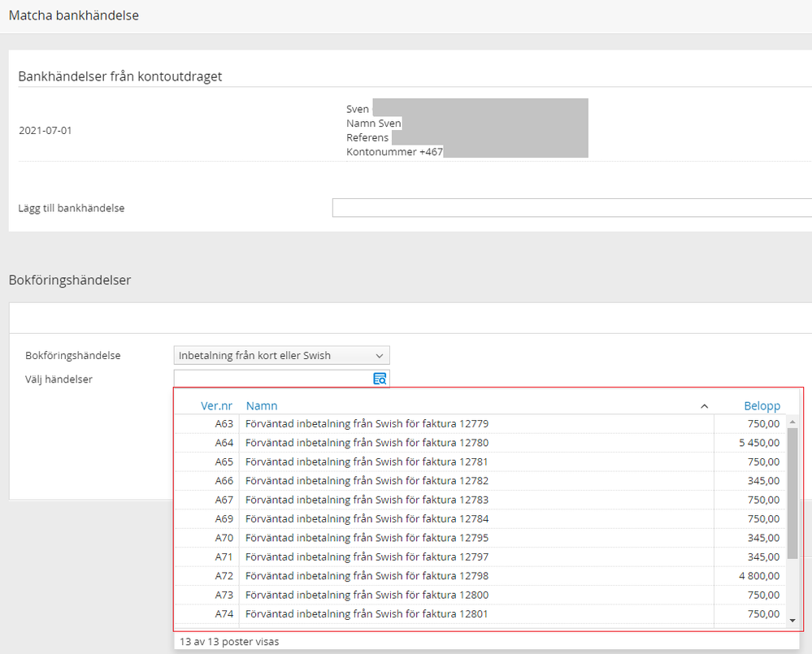Select row A69 for faktura 12784
812x654 pixels.
point(367,519)
